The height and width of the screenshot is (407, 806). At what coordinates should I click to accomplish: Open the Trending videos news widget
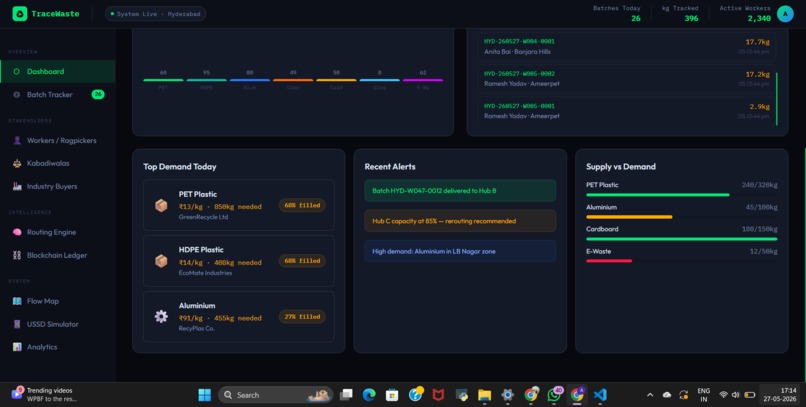coord(44,395)
